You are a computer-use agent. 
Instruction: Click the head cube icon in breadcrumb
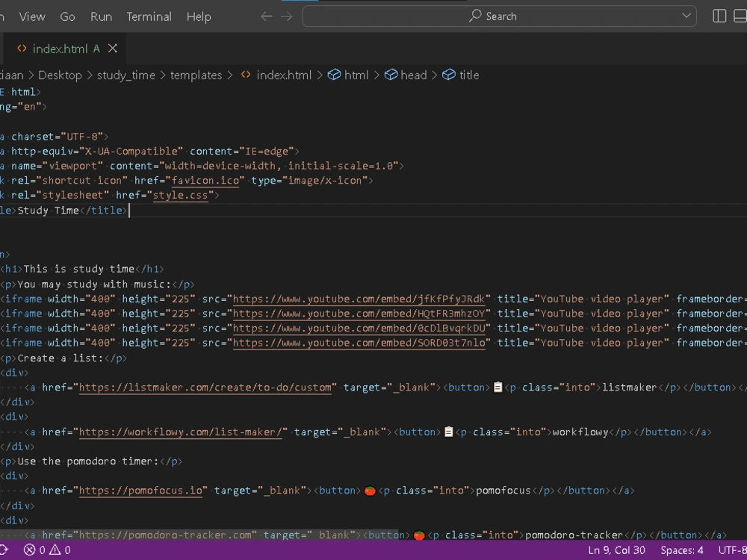[x=391, y=75]
